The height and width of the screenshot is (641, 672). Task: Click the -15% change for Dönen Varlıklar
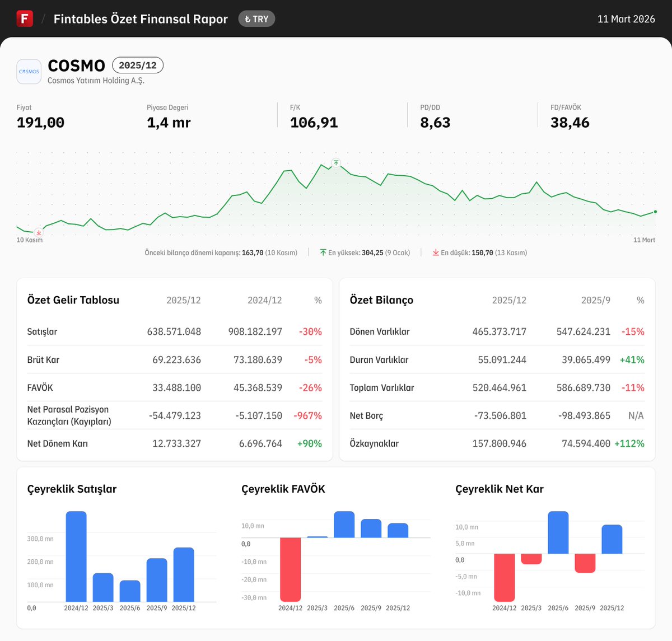633,331
